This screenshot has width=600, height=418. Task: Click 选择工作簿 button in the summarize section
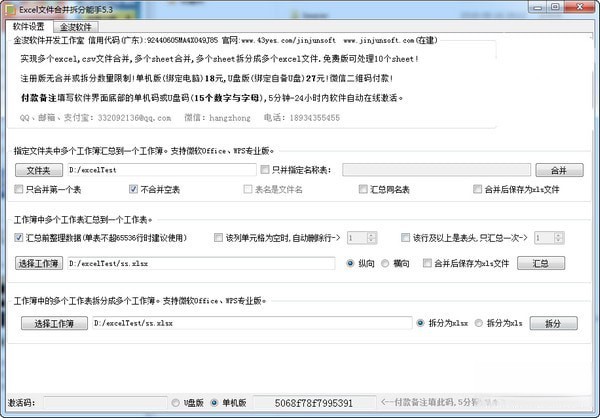(39, 263)
